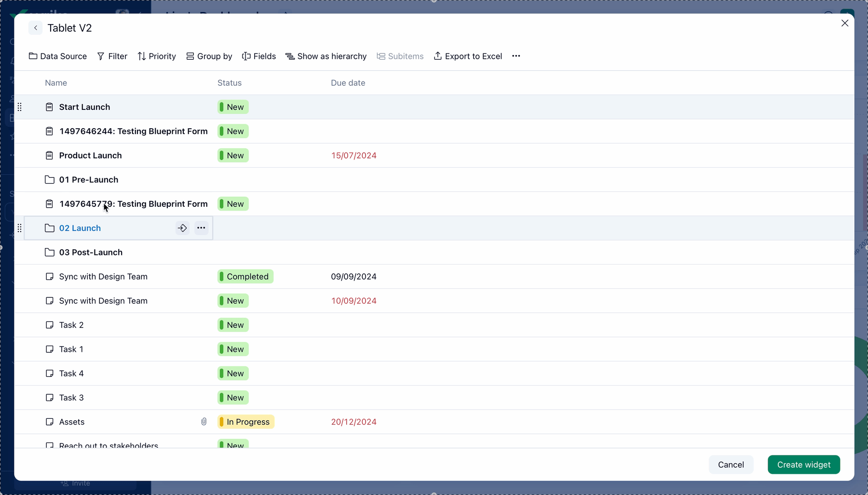Open the 02 Launch folder link
Image resolution: width=868 pixels, height=495 pixels.
coord(80,228)
